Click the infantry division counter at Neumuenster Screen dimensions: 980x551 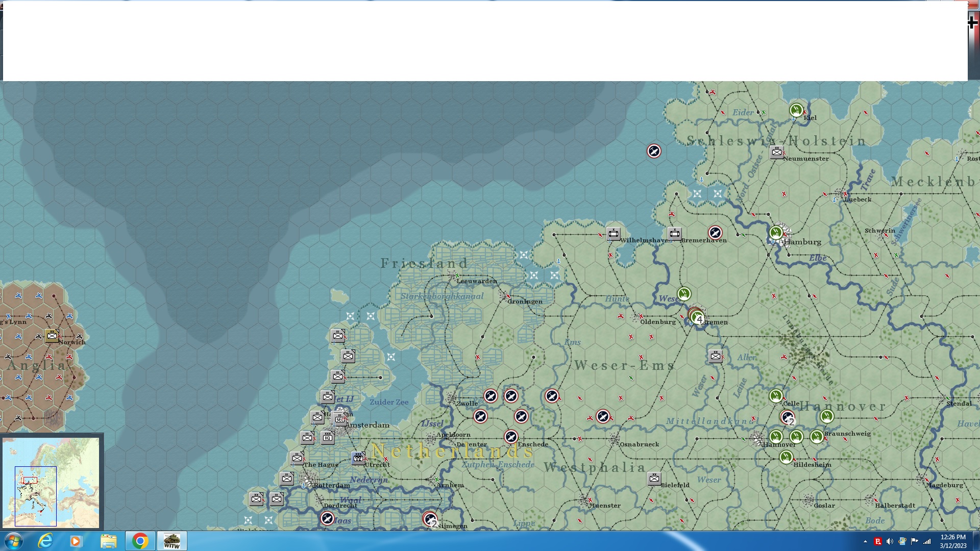click(x=777, y=152)
